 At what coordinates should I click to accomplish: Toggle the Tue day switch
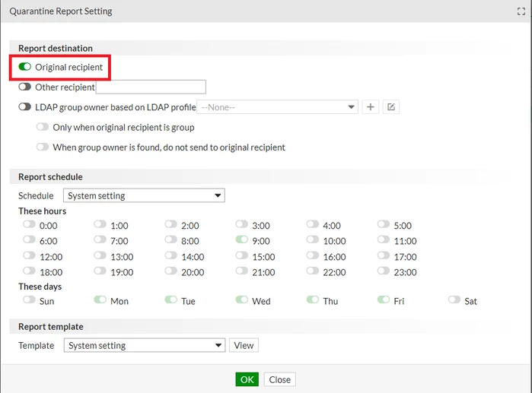pos(171,300)
